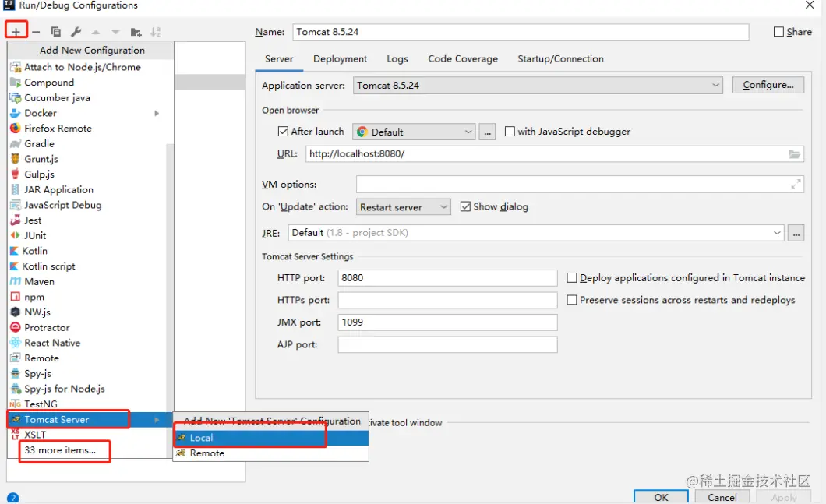This screenshot has height=504, width=826.
Task: Click the HTTP port field
Action: tap(447, 277)
